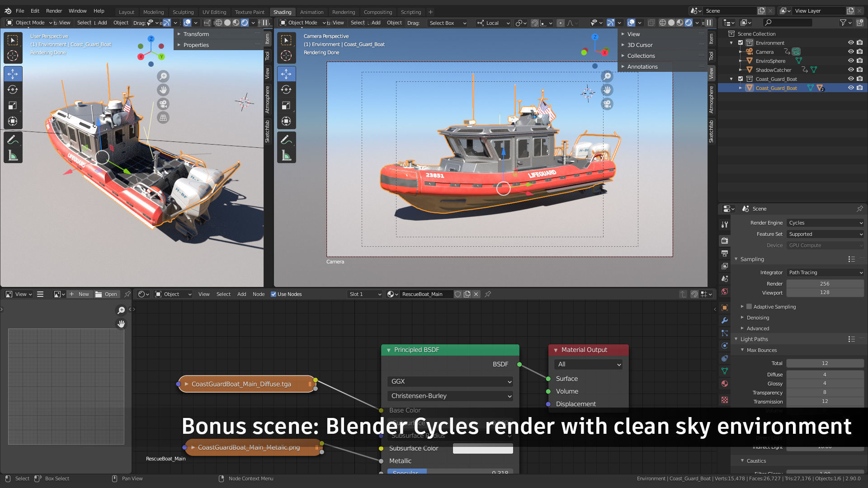The height and width of the screenshot is (488, 868).
Task: Switch perspective/orthographic gizmo in left viewport
Action: (163, 118)
